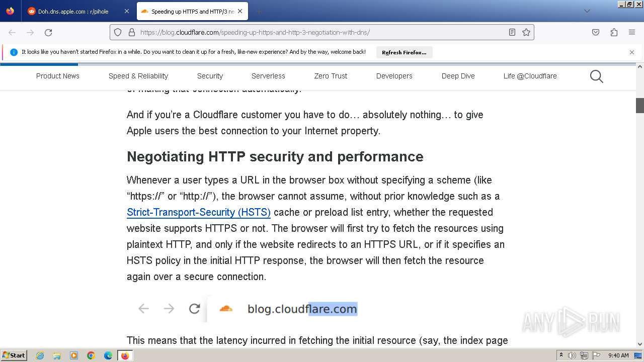Bookmark this page with star icon
Screen dimensions: 644x362
coord(526,32)
